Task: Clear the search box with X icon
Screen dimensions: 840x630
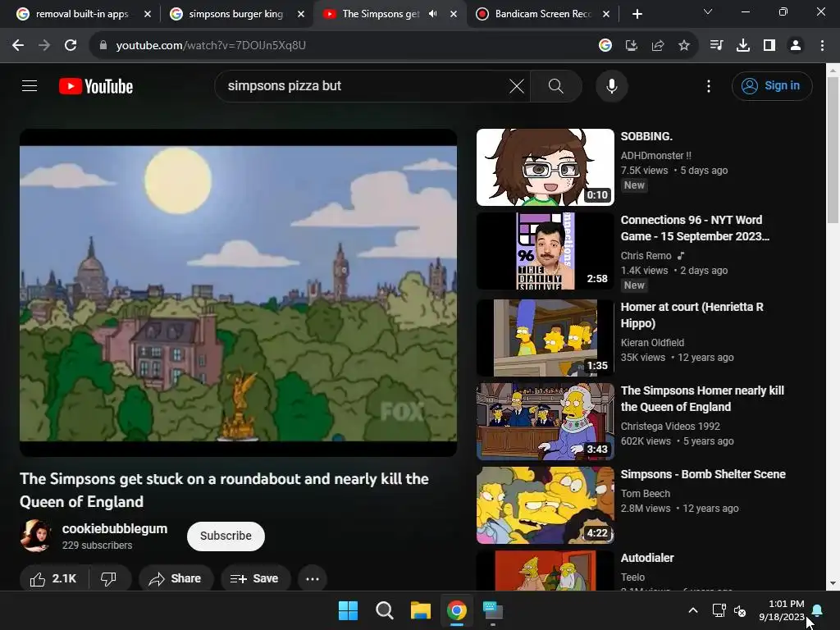Action: (517, 85)
